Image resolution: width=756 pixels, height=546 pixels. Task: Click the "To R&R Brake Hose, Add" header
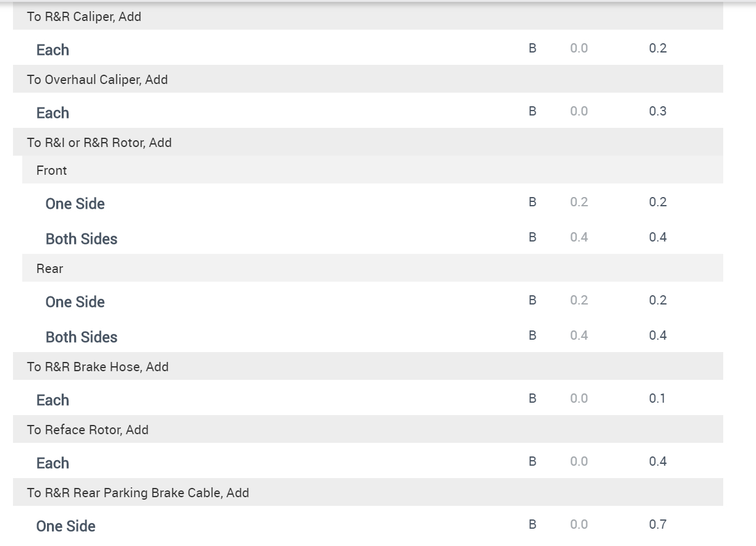click(98, 367)
